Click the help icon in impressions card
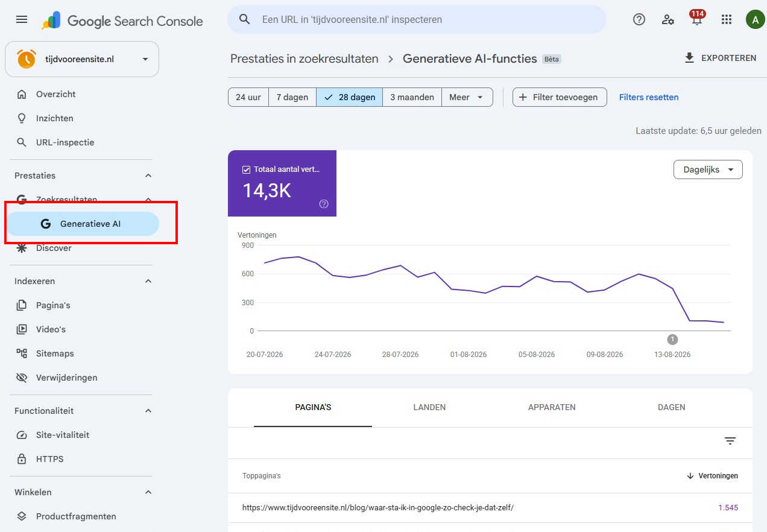The height and width of the screenshot is (532, 767). pos(324,204)
